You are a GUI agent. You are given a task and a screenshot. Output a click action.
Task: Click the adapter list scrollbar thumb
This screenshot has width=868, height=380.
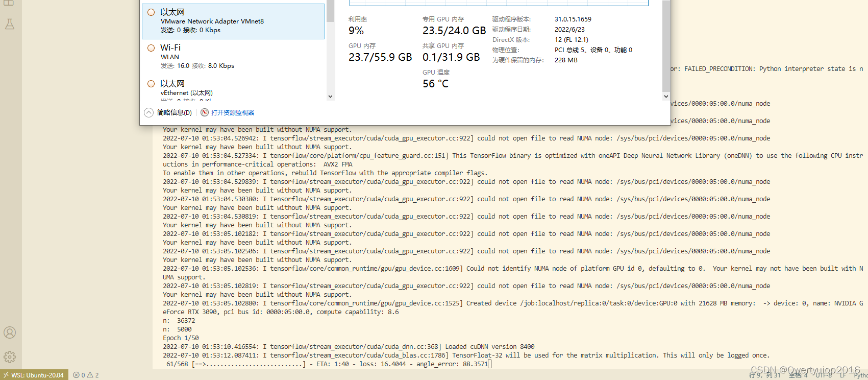click(331, 11)
